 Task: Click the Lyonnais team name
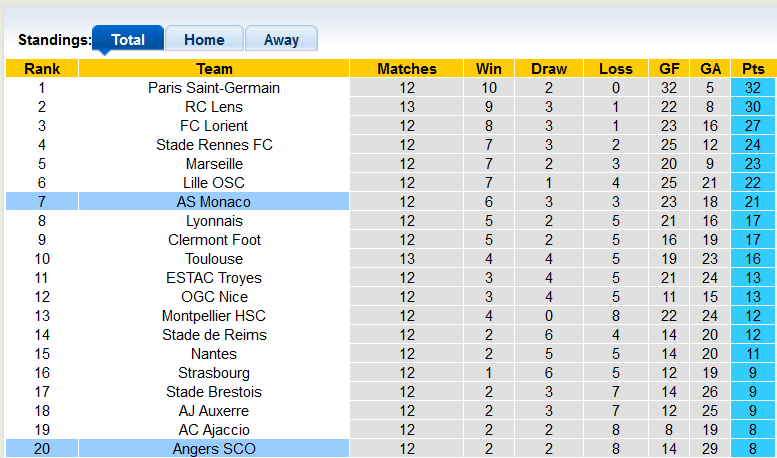coord(214,221)
